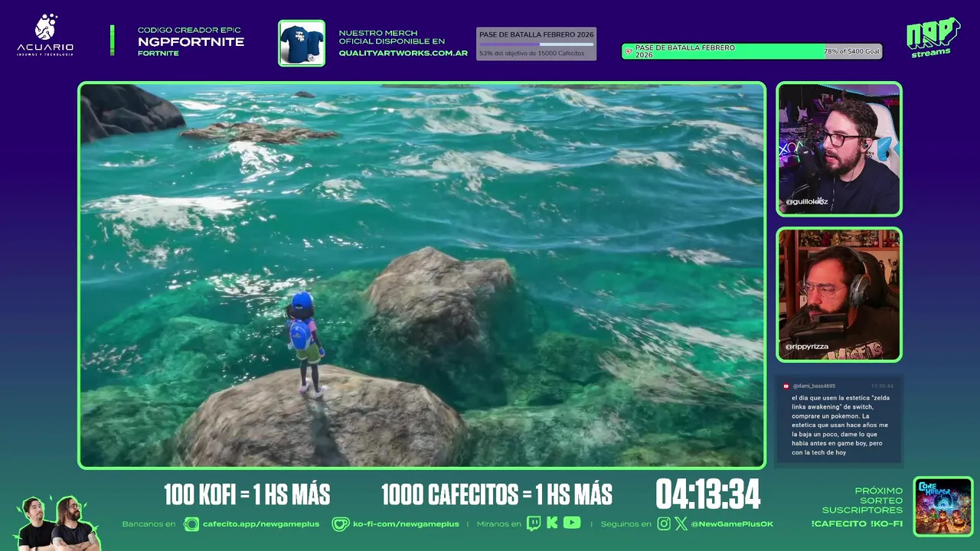Click the NGP streams logo
Viewport: 980px width, 551px height.
click(x=933, y=37)
